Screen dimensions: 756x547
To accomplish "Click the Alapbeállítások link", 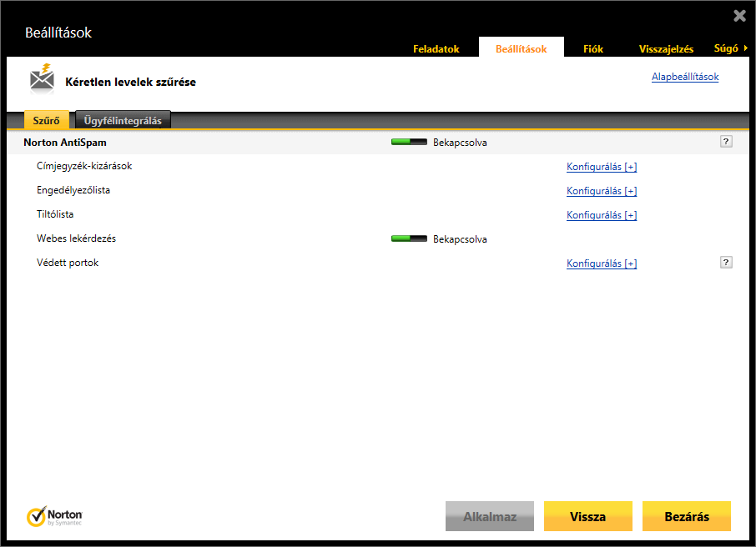I will click(685, 77).
